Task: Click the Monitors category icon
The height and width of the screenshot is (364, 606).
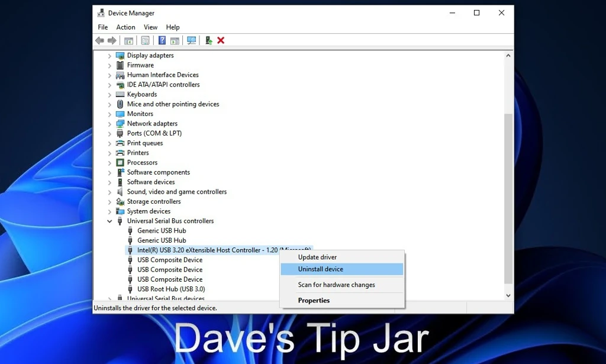Action: [x=120, y=114]
